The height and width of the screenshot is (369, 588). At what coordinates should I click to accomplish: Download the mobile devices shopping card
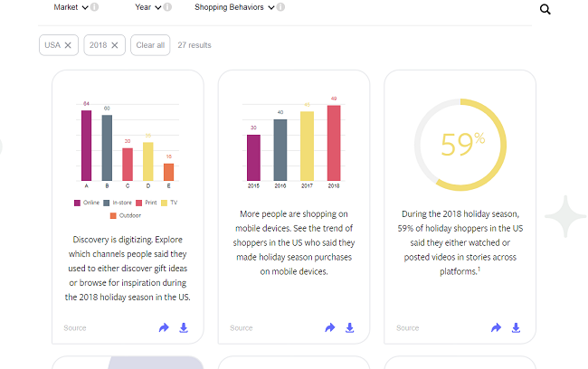pyautogui.click(x=349, y=327)
